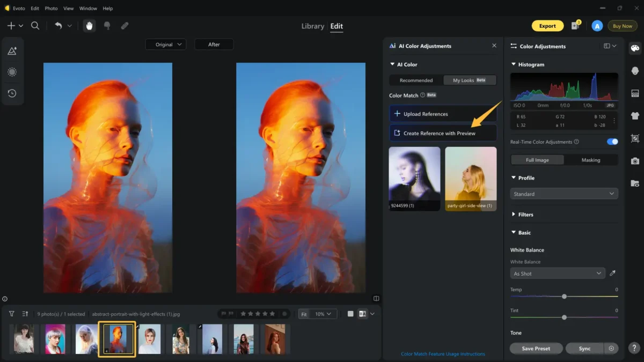Switch to single image view square icon
Screen dimensions: 644x362
[x=350, y=314]
